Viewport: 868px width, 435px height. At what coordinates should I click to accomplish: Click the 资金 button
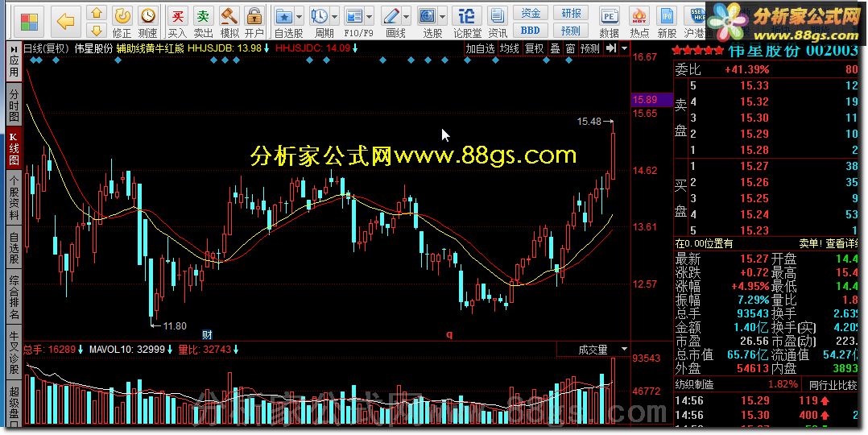531,13
